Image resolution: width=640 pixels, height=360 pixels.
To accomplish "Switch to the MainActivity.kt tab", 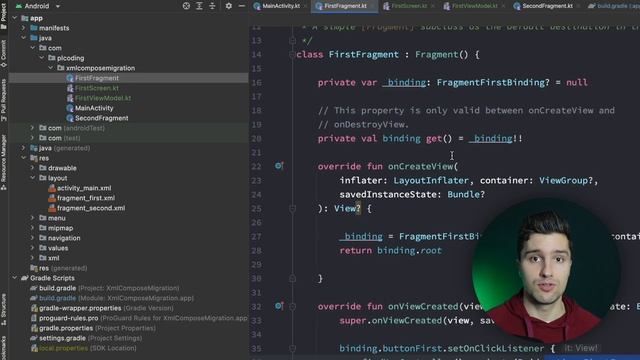I will click(x=280, y=6).
